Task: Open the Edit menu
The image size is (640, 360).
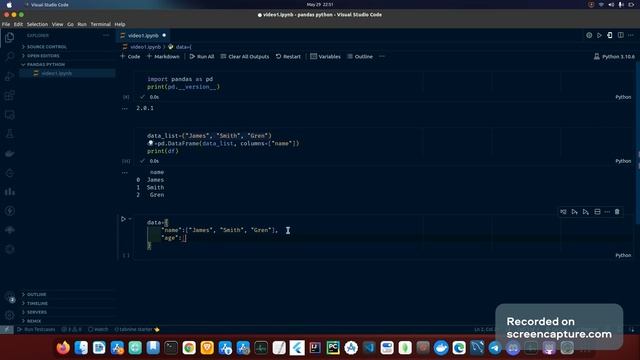Action: click(18, 24)
